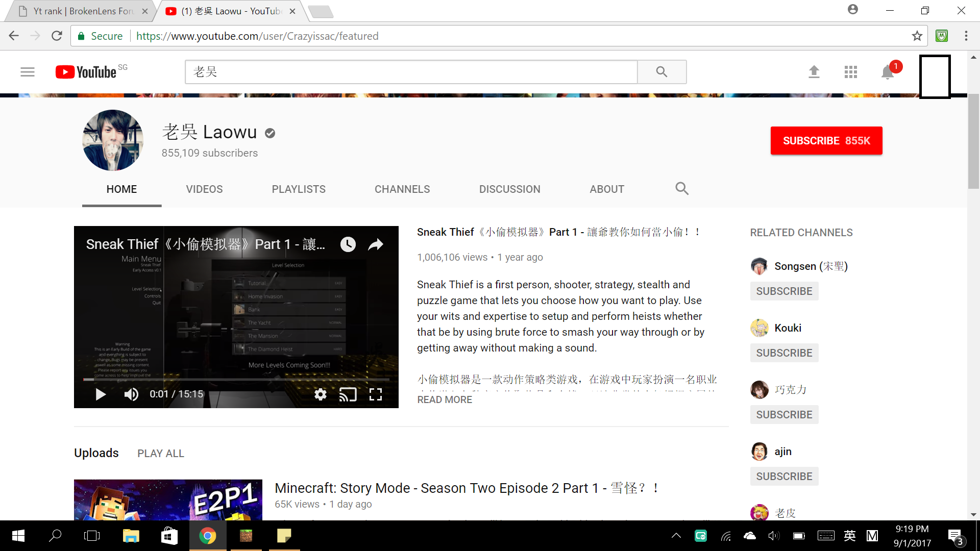Screen dimensions: 980x551
Task: Subscribe to ajin channel
Action: click(x=784, y=477)
